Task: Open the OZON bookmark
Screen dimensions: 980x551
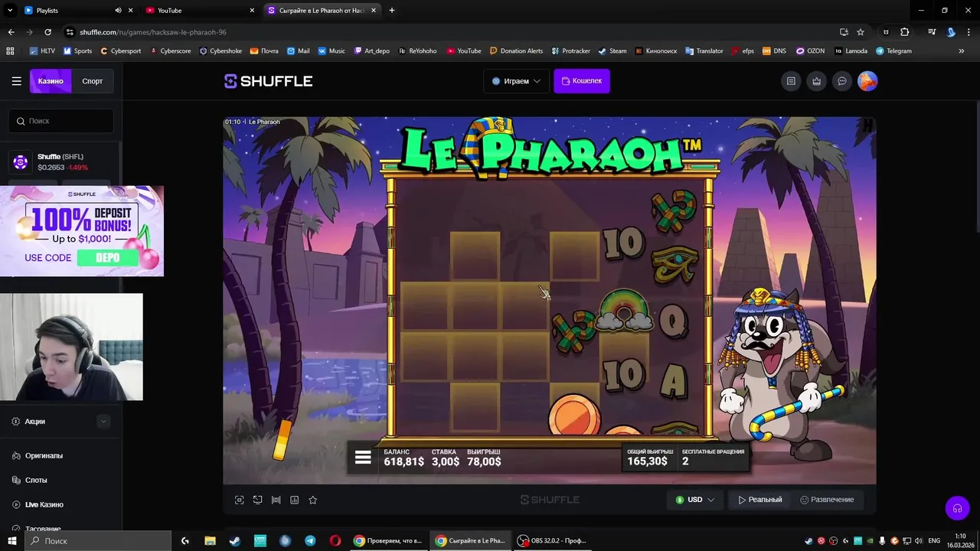Action: click(810, 51)
